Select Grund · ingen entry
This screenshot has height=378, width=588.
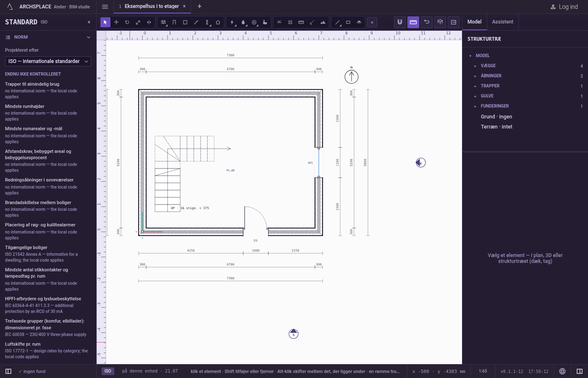[496, 117]
